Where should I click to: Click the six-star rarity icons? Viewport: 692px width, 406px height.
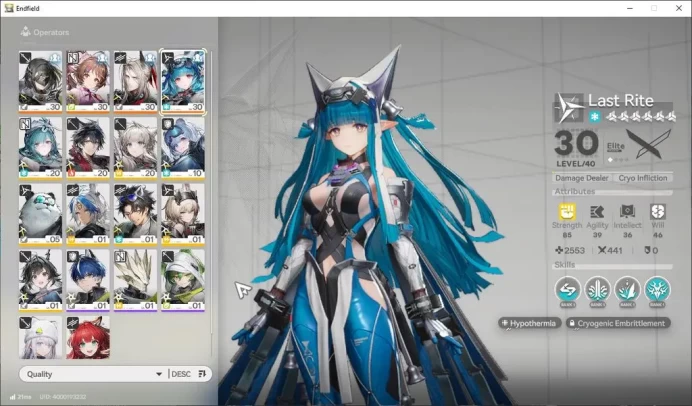point(641,117)
